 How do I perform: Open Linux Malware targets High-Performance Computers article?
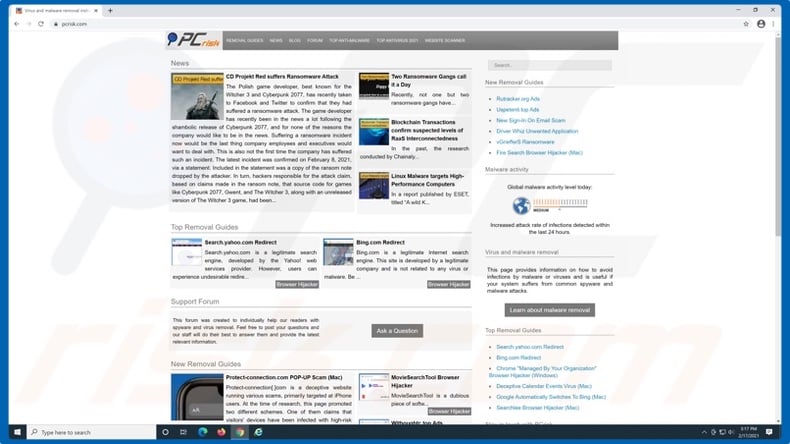click(427, 180)
